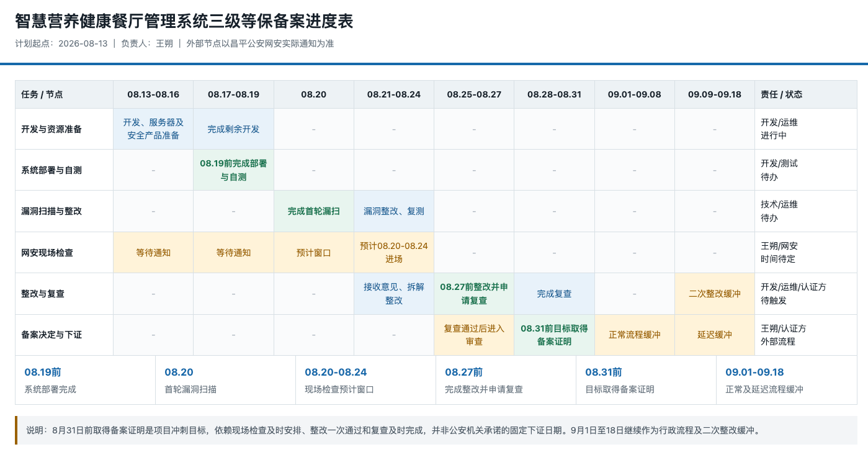Select the 责任 / 状态 column header

click(806, 94)
